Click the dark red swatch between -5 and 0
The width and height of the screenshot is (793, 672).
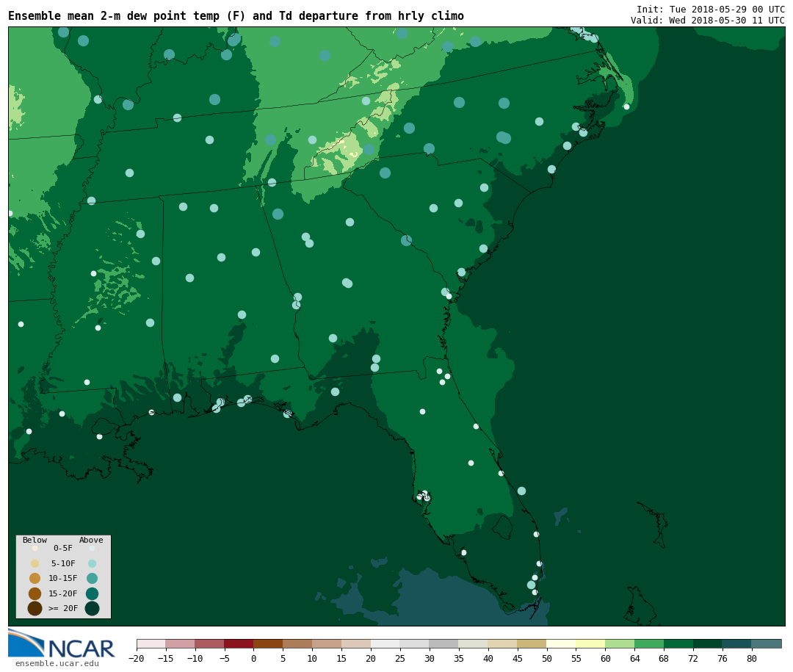tap(239, 643)
